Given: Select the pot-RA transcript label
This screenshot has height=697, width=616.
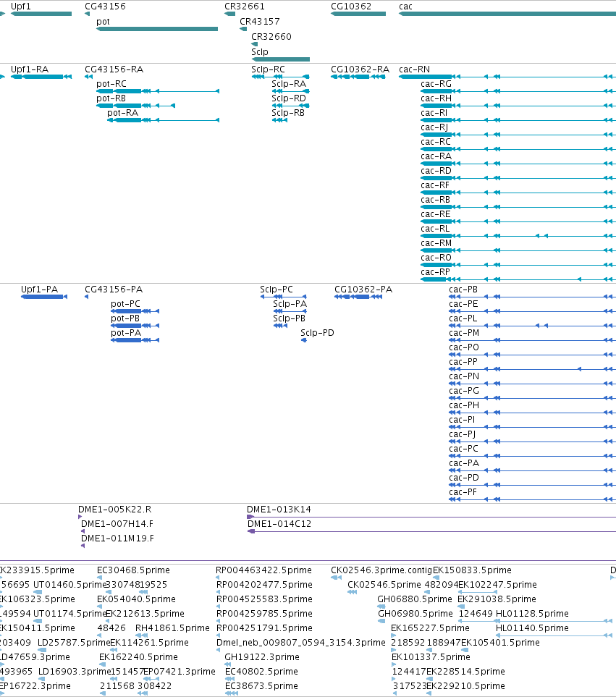Looking at the screenshot, I should pos(122,112).
